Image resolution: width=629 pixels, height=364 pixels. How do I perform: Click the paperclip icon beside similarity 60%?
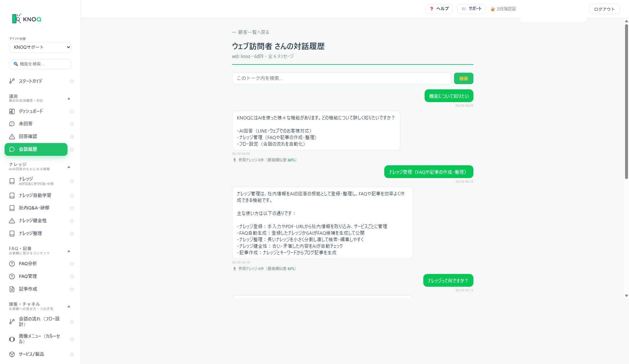235,160
